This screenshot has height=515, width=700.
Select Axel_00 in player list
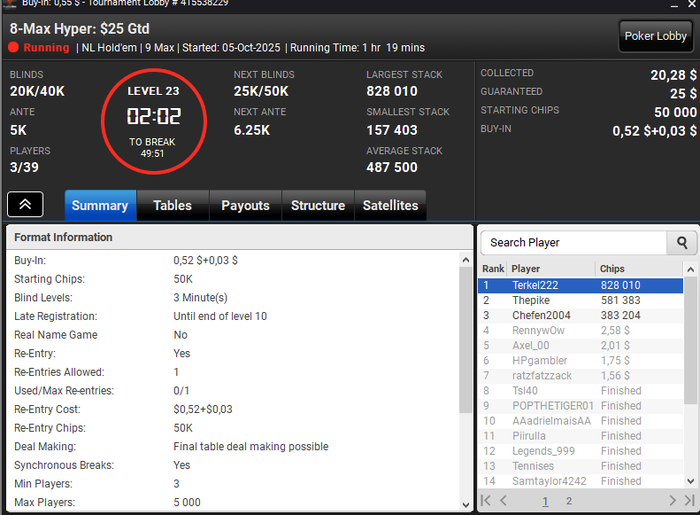pyautogui.click(x=581, y=346)
